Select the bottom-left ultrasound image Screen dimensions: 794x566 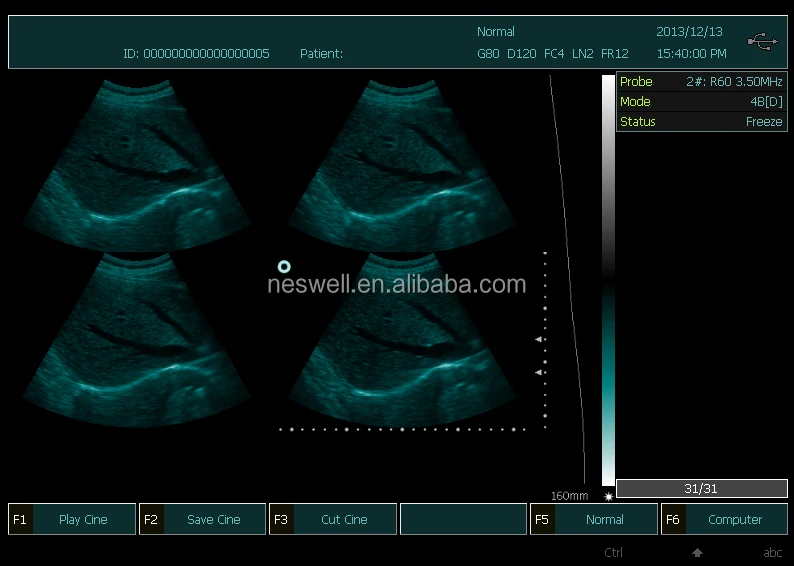(137, 340)
